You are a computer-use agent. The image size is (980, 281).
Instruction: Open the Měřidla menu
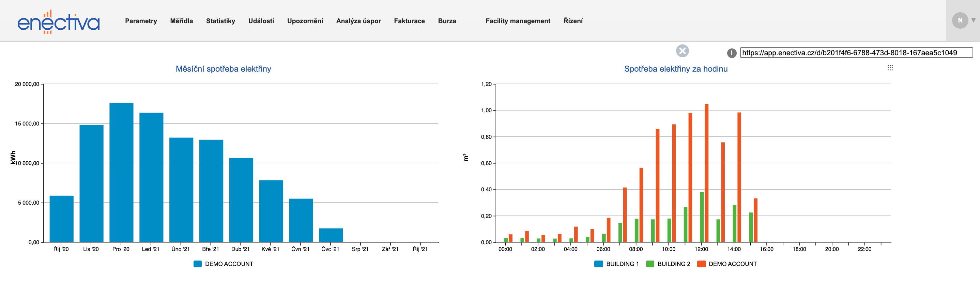point(182,21)
